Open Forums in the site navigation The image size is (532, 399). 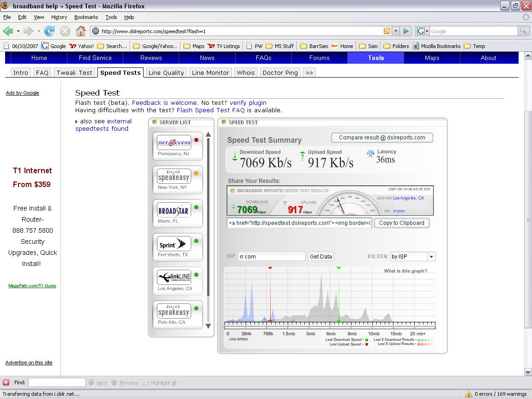(x=319, y=58)
